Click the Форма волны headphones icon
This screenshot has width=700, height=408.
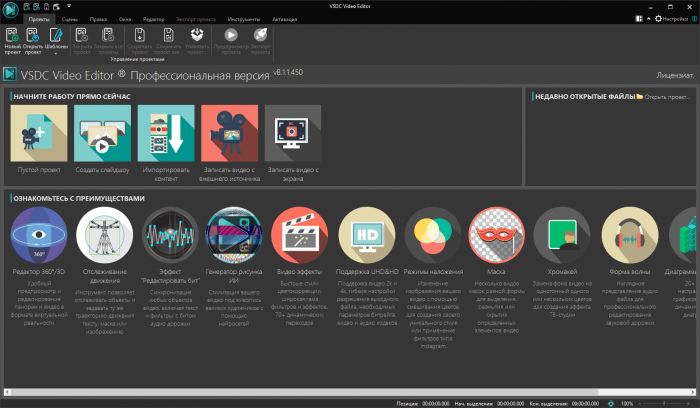click(629, 235)
